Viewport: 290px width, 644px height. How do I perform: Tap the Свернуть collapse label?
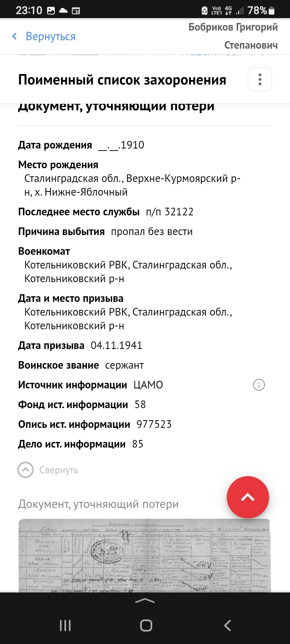coord(59,470)
